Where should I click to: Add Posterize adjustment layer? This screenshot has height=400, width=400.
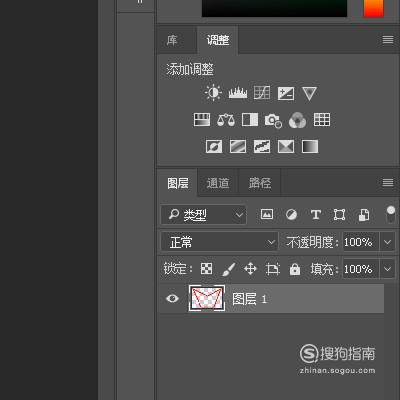pyautogui.click(x=238, y=146)
